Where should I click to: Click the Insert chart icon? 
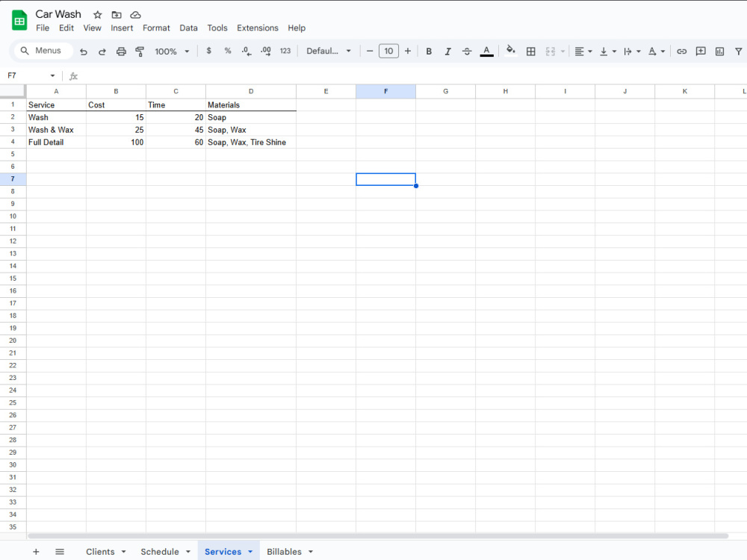point(720,52)
